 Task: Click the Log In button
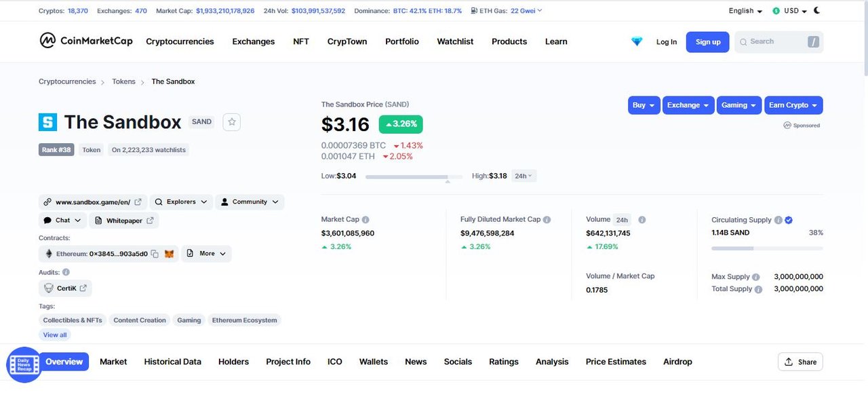(x=667, y=42)
